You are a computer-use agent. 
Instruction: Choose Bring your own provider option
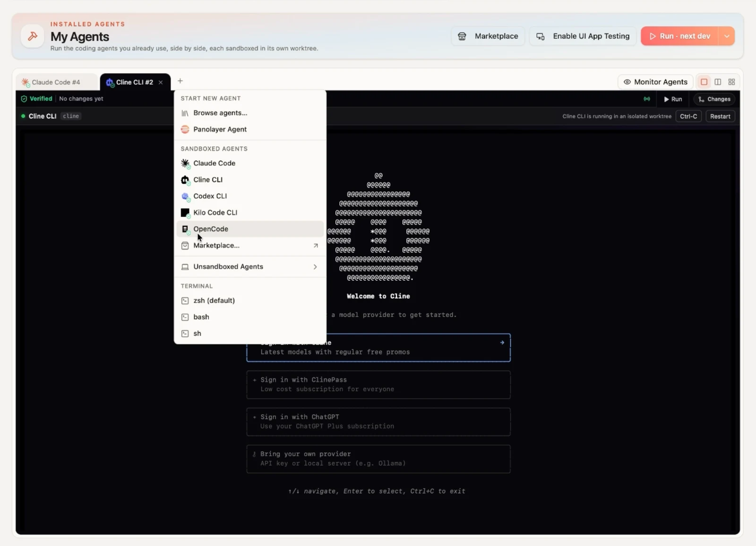pos(378,459)
